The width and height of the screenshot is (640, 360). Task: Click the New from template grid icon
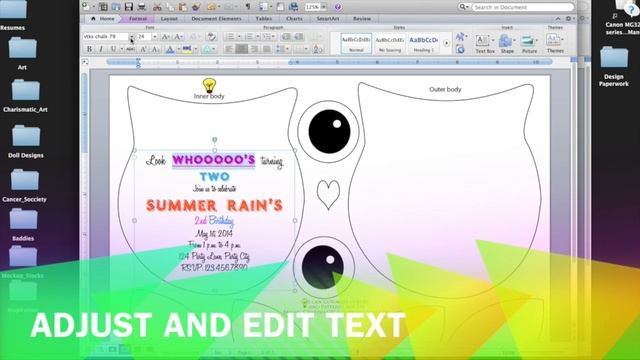103,7
